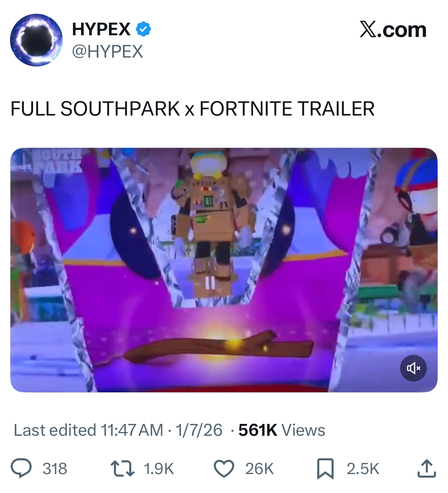Bookmark the post using the bookmark icon

click(x=325, y=468)
